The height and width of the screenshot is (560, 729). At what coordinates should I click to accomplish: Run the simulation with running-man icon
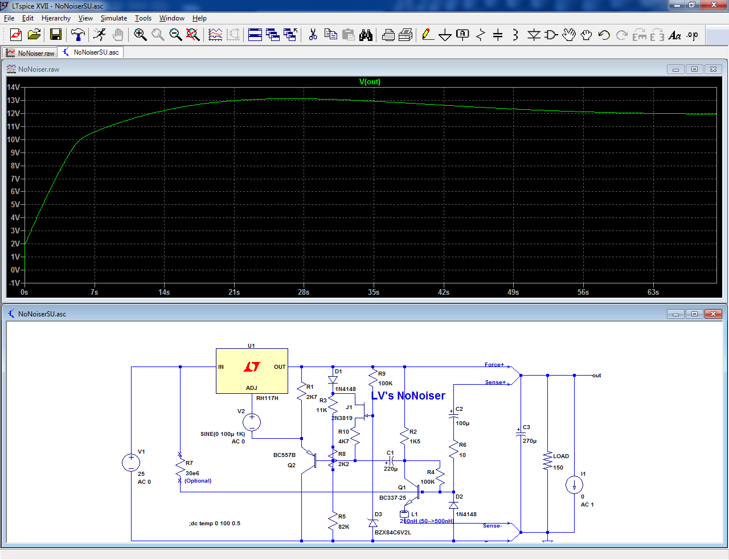[x=100, y=35]
